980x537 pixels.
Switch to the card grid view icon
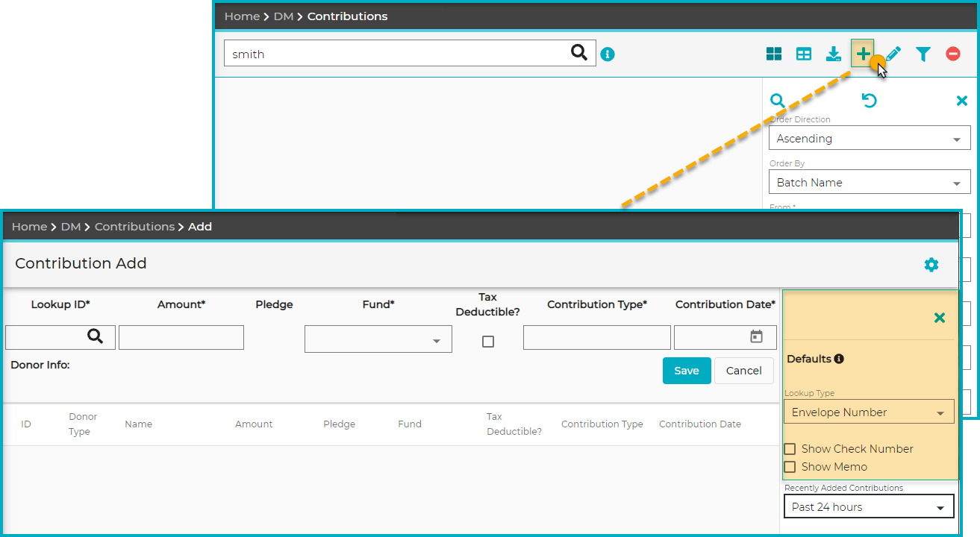pyautogui.click(x=774, y=54)
